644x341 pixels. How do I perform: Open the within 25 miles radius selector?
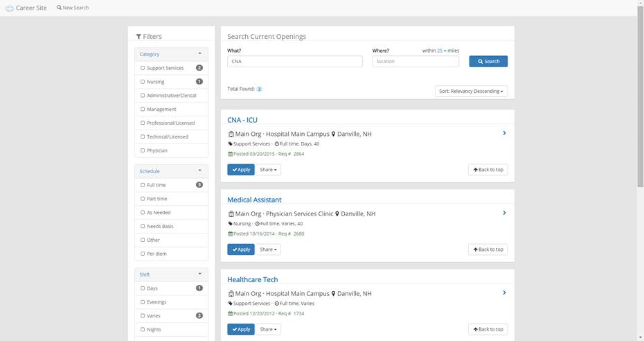442,51
